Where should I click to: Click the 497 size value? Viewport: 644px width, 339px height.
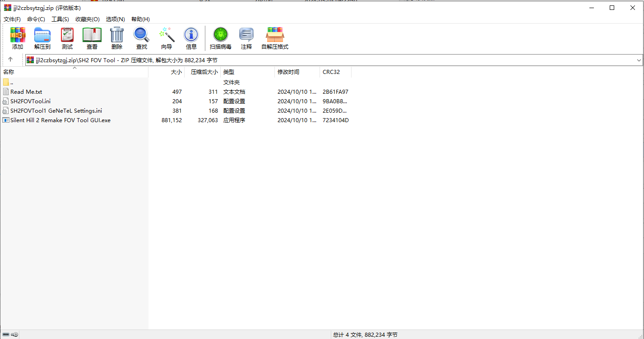pyautogui.click(x=177, y=92)
